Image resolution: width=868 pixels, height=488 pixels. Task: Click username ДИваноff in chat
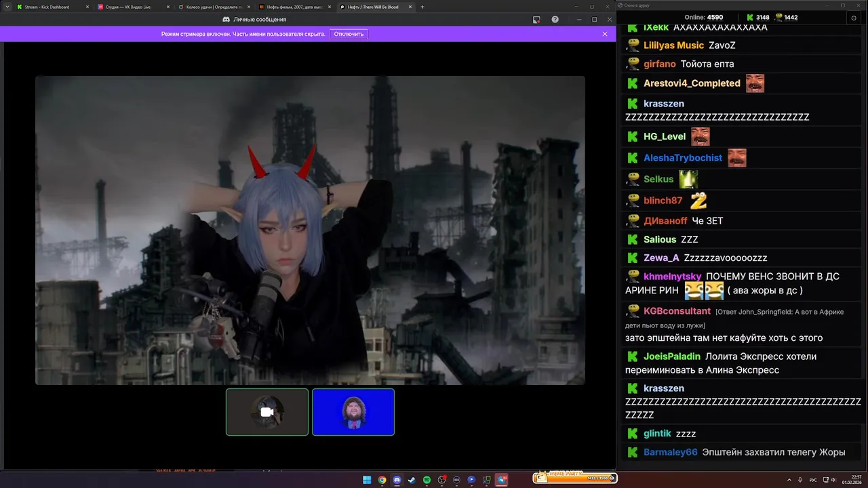(x=665, y=221)
